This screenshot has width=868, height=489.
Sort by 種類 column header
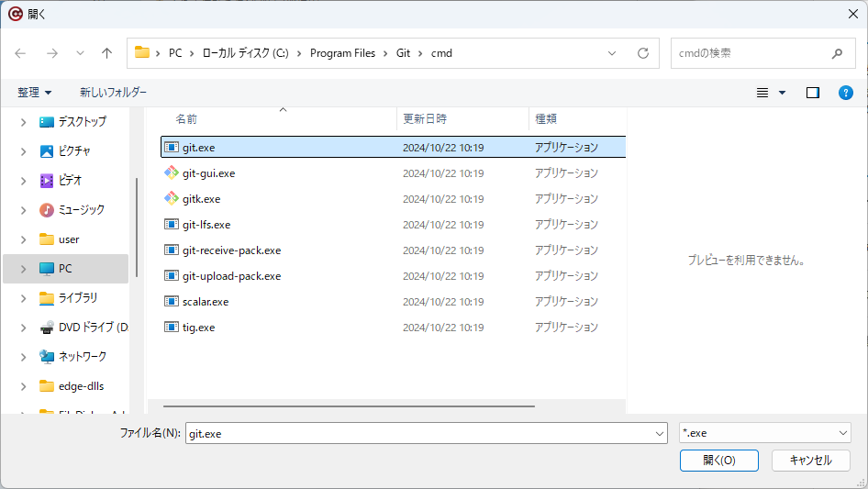[546, 119]
